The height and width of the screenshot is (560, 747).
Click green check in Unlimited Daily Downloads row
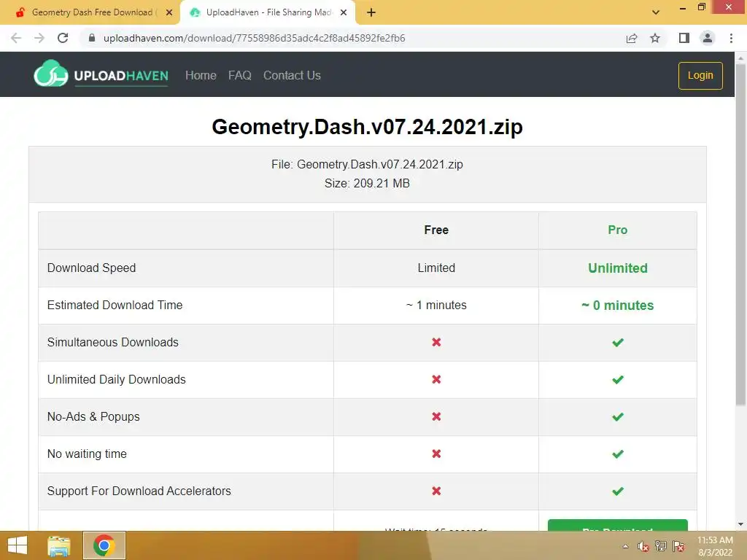617,379
